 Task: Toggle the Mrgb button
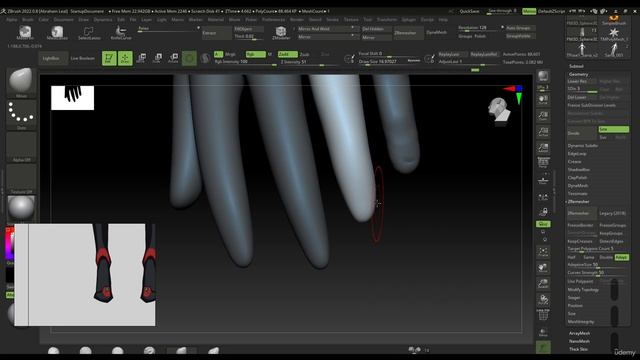tap(231, 54)
